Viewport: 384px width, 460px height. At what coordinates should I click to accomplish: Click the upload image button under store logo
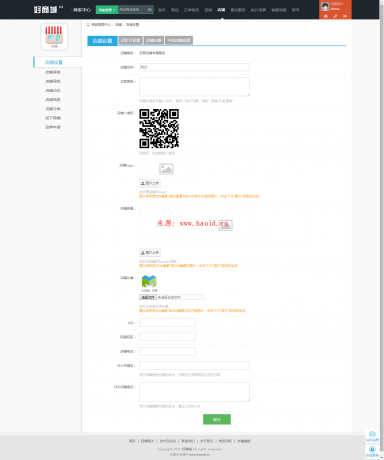150,183
